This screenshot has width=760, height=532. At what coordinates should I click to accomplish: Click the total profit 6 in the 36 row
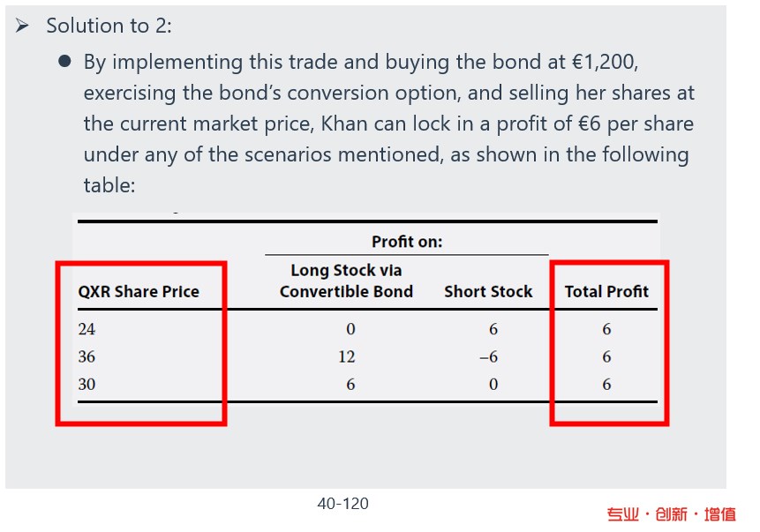pos(606,356)
